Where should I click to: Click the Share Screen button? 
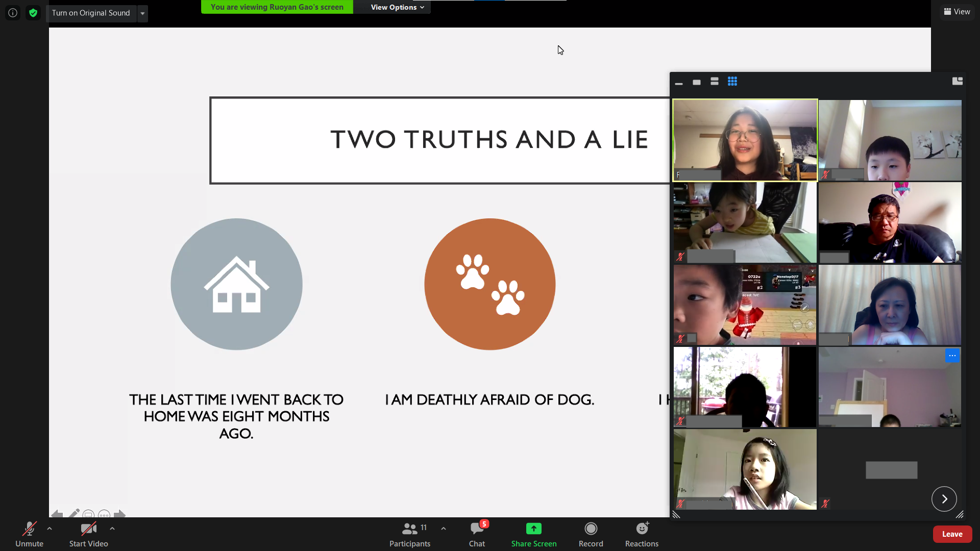coord(533,534)
